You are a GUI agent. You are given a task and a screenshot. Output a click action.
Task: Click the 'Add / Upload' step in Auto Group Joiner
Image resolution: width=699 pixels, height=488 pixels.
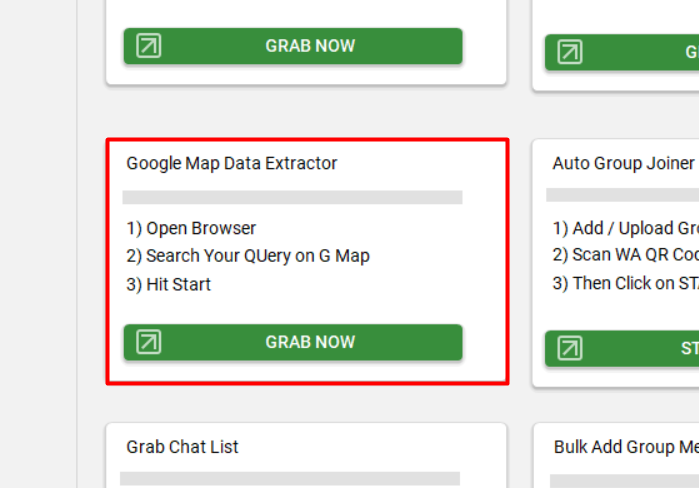(x=626, y=228)
